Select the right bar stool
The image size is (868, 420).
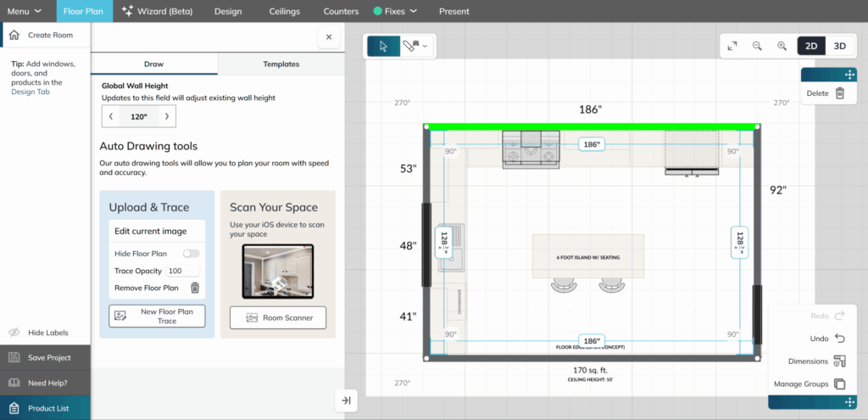point(612,286)
